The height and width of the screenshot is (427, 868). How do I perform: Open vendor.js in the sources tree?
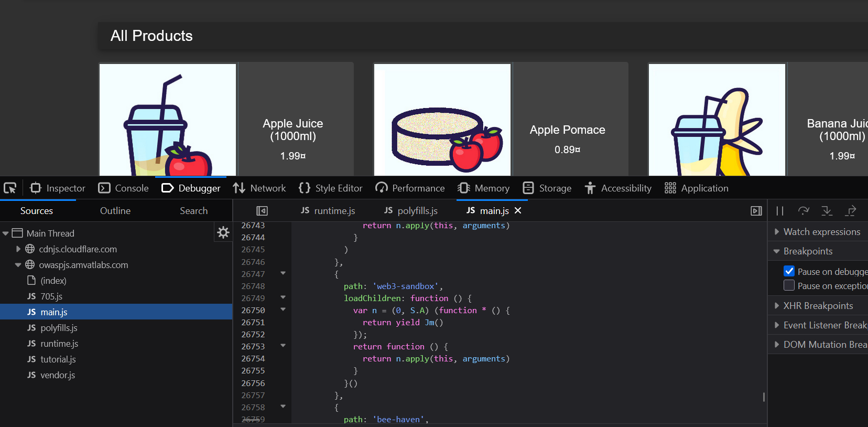click(58, 375)
